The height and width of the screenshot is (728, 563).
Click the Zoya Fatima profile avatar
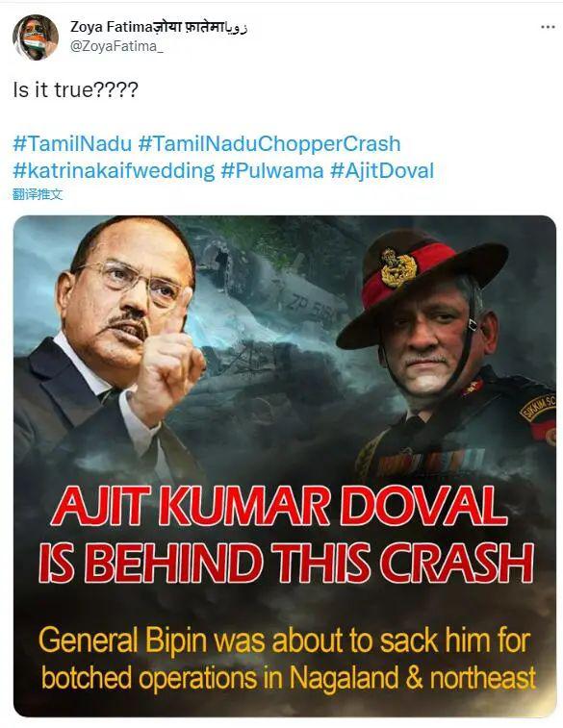pos(36,37)
